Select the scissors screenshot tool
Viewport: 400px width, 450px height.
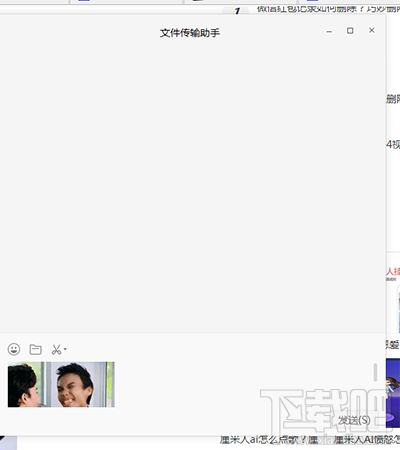56,349
